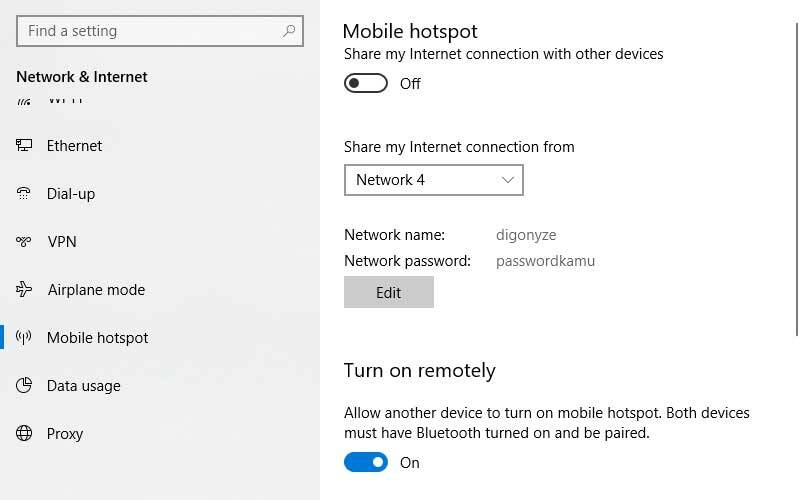Click the Mobile hotspot antenna icon
This screenshot has height=500, width=799.
(x=24, y=338)
